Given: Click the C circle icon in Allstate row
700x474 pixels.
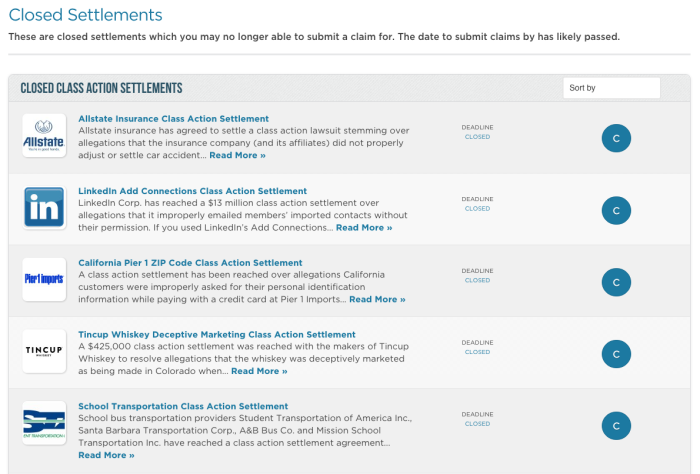Looking at the screenshot, I should [x=616, y=138].
